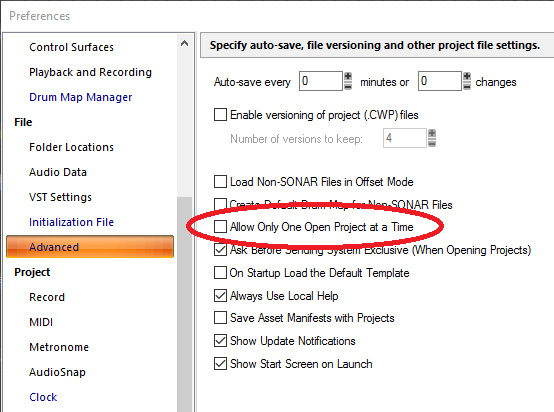The height and width of the screenshot is (412, 554).
Task: Open Folder Locations settings
Action: [71, 147]
